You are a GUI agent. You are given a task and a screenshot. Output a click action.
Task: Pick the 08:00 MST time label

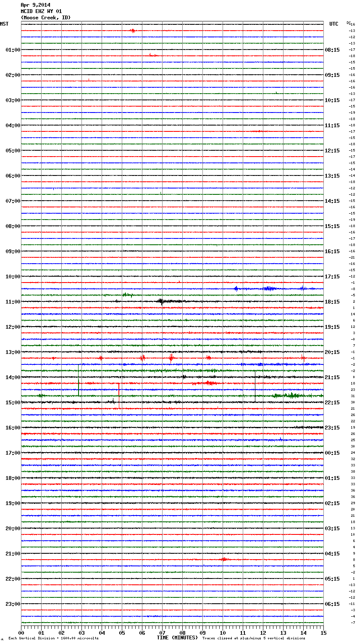(13, 226)
